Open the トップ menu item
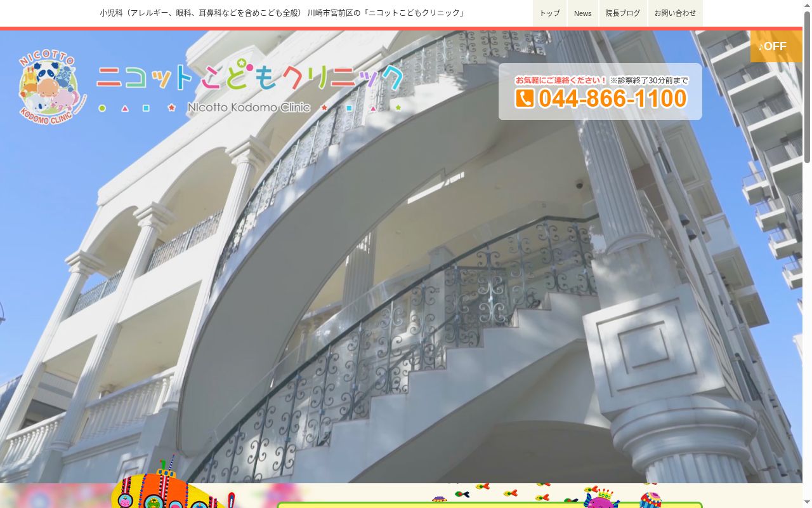Image resolution: width=812 pixels, height=508 pixels. (549, 13)
